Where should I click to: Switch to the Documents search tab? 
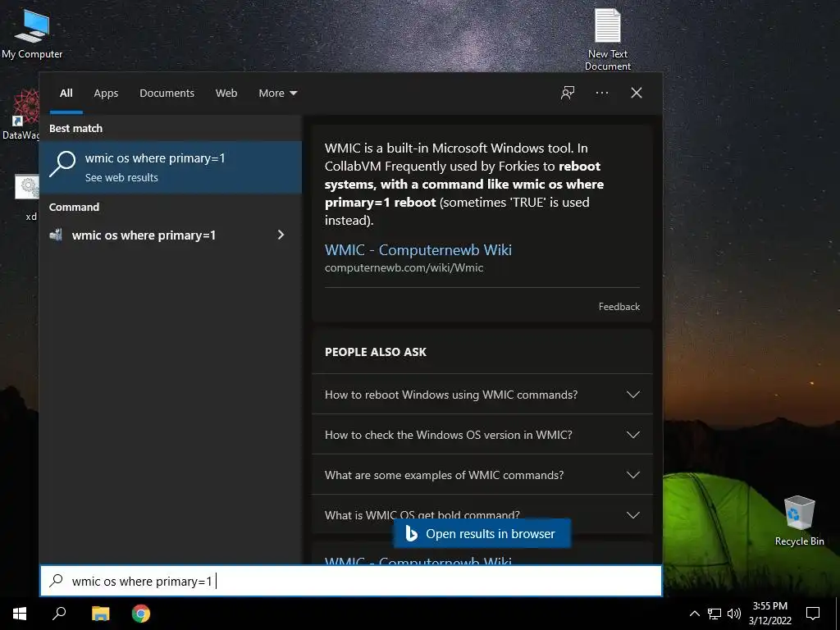167,94
